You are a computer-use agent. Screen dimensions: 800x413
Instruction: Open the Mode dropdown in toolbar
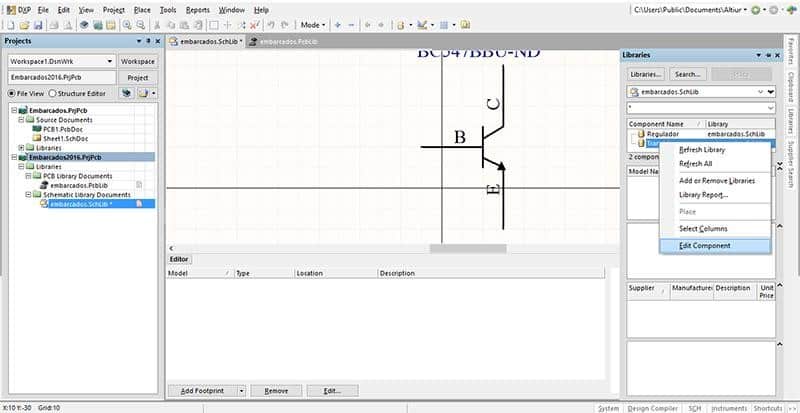coord(312,24)
